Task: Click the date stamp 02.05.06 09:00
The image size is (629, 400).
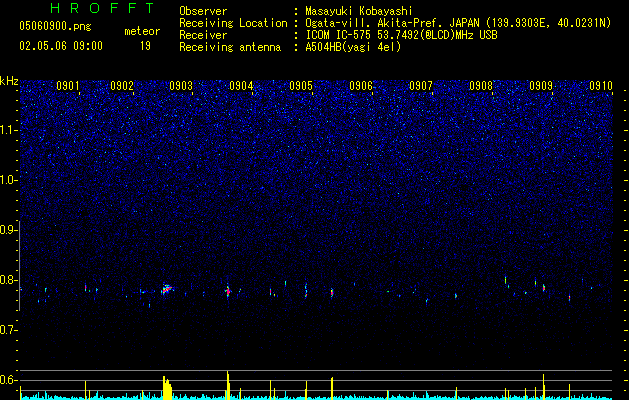Action: coord(61,46)
